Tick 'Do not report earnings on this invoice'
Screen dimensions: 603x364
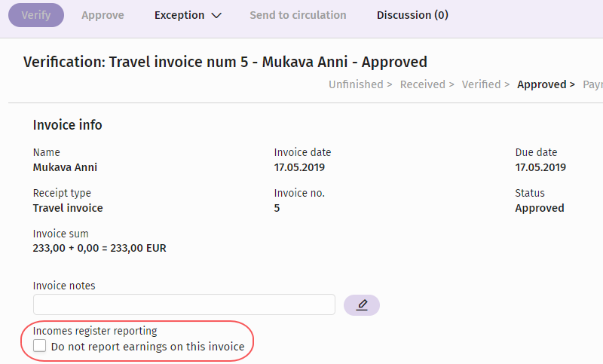[40, 346]
